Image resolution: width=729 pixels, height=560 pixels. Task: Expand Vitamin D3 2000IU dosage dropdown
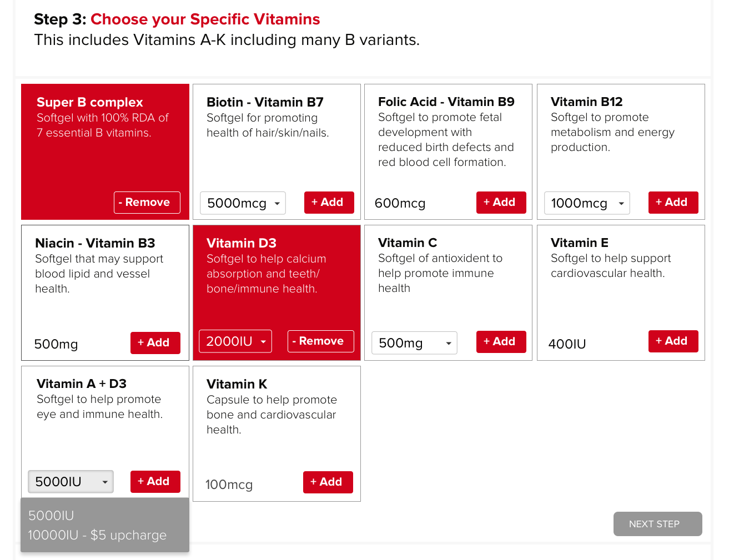(235, 341)
